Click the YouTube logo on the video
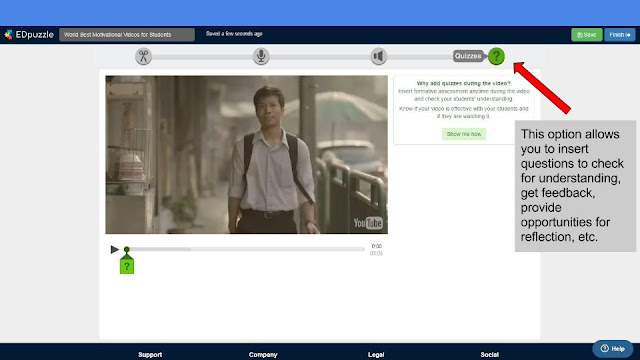 (x=368, y=223)
